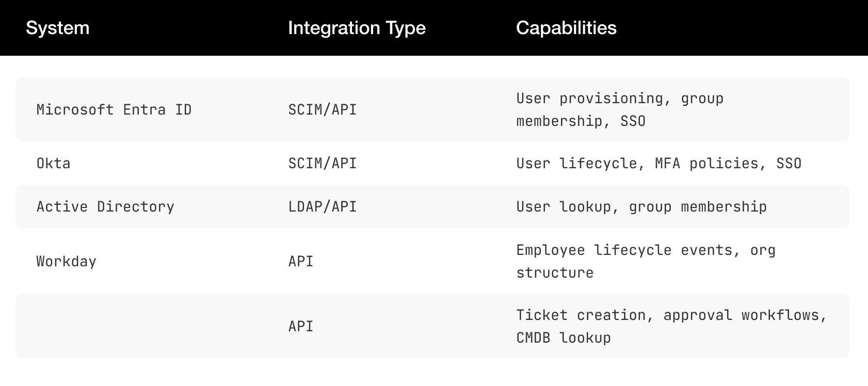Image resolution: width=868 pixels, height=386 pixels.
Task: Select 'User lifecycle, MFA policies, SSO' text
Action: pos(659,163)
